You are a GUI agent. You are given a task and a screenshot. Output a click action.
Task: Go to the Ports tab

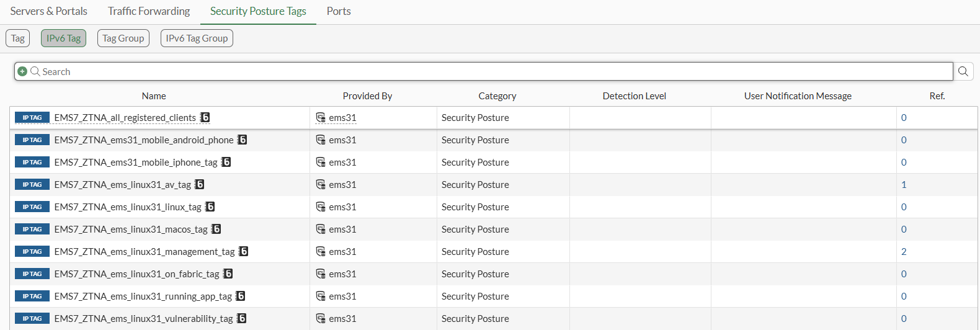[339, 11]
